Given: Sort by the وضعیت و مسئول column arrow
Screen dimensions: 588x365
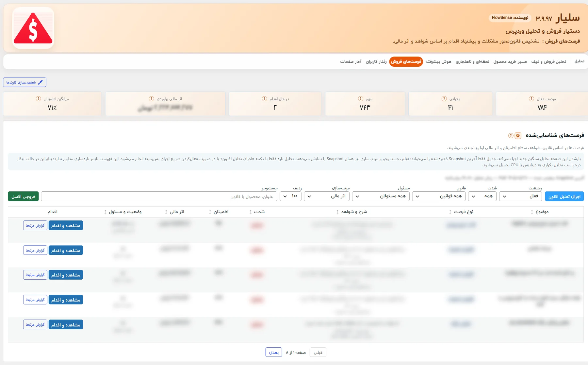Looking at the screenshot, I should [x=105, y=212].
